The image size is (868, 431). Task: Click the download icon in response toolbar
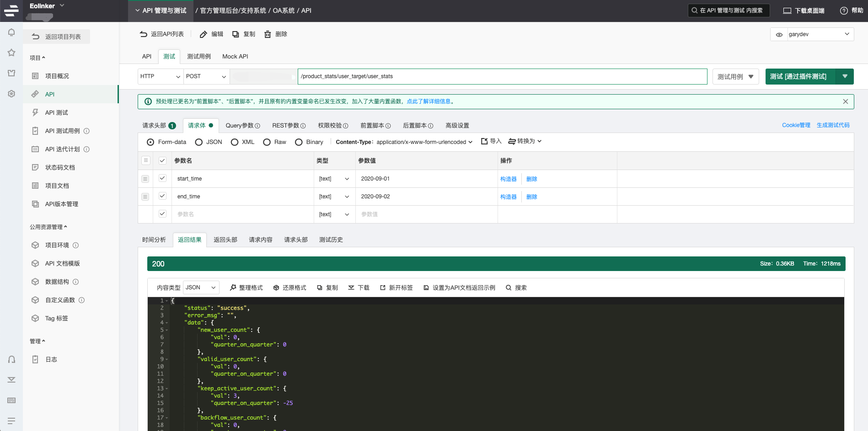point(351,288)
